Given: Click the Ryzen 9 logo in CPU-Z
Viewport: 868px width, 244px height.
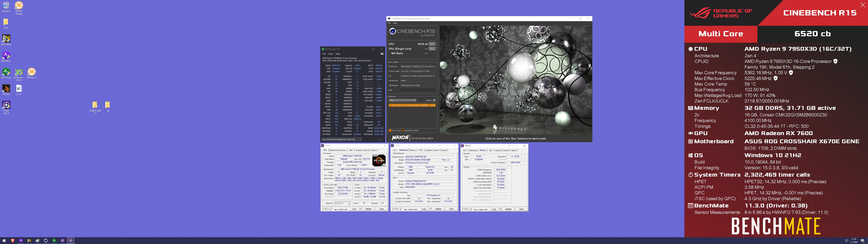Looking at the screenshot, I should 379,160.
